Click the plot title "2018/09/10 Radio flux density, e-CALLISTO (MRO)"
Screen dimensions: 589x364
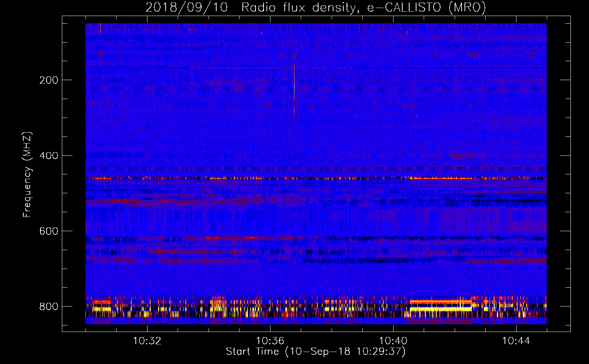316,7
